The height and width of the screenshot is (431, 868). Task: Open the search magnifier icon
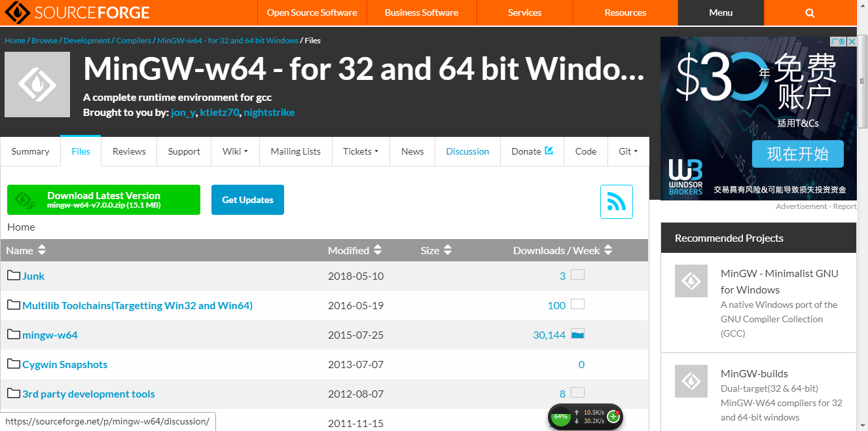810,12
